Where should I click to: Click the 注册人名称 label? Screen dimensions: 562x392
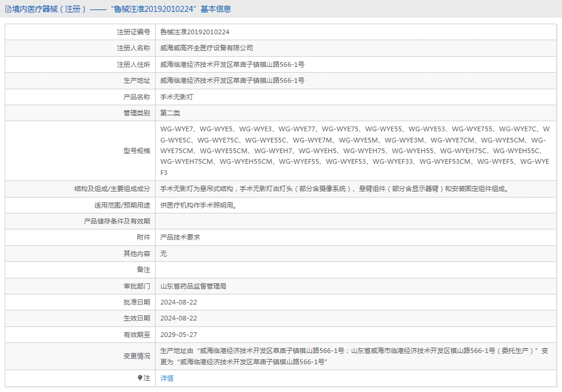(133, 48)
